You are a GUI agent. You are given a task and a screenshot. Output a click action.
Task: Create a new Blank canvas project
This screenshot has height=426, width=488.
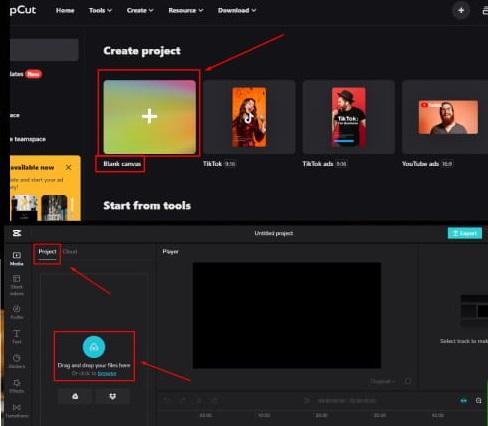tap(149, 117)
